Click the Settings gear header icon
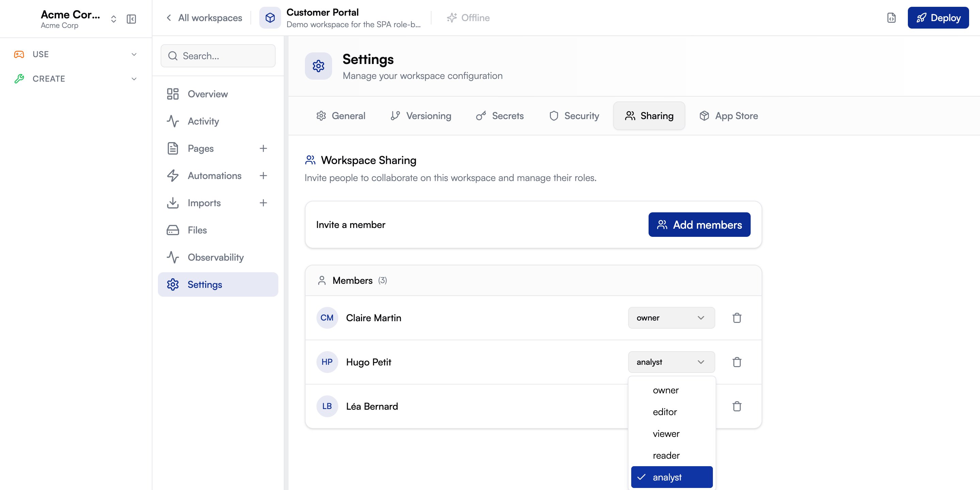The image size is (980, 490). [318, 66]
